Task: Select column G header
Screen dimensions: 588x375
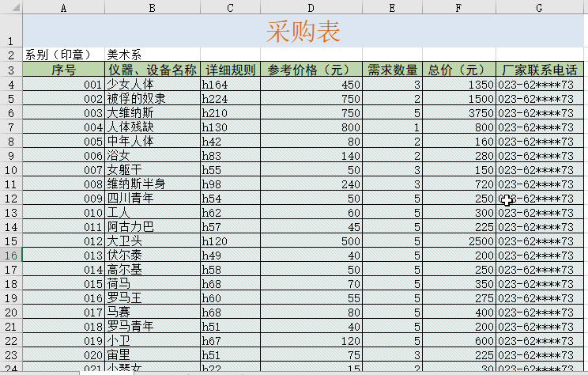Action: (538, 7)
